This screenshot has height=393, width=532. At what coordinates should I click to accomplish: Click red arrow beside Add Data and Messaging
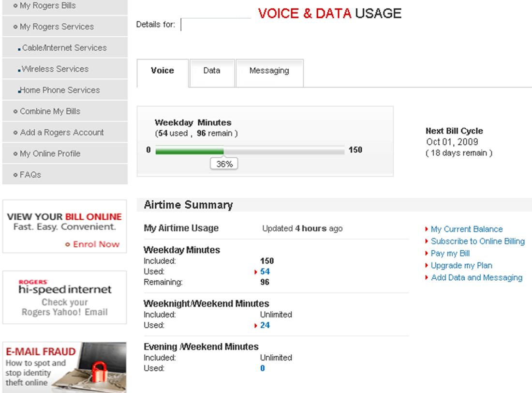[x=427, y=277]
